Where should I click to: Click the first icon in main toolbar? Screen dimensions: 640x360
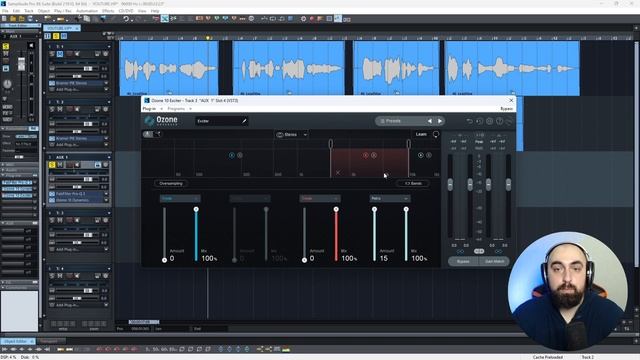pyautogui.click(x=4, y=19)
